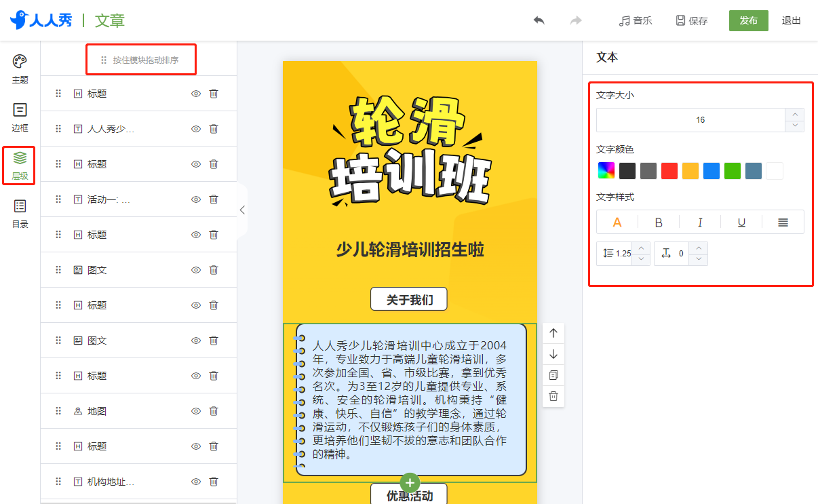The image size is (818, 504).
Task: Delete the 人人秀少… layer
Action: coord(214,129)
